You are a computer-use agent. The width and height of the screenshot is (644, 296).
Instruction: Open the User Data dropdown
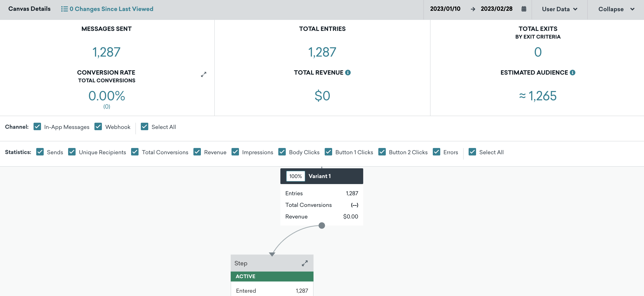coord(559,9)
